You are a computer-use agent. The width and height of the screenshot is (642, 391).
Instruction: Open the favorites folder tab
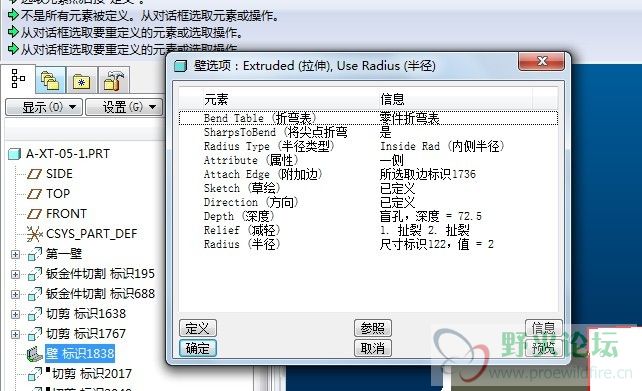[x=82, y=80]
